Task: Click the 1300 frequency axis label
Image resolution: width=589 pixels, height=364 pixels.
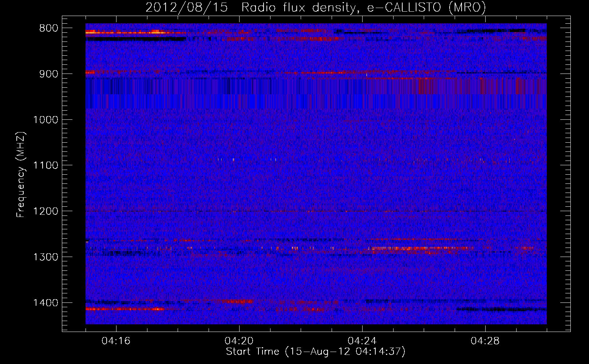Action: [x=46, y=257]
